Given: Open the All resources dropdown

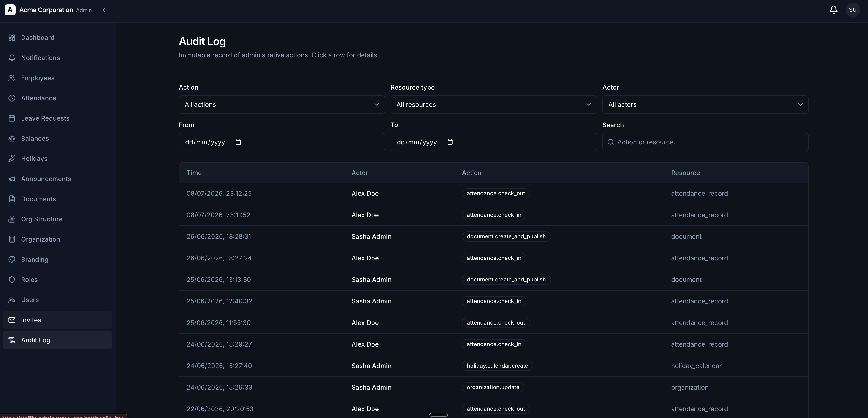Looking at the screenshot, I should coord(493,104).
